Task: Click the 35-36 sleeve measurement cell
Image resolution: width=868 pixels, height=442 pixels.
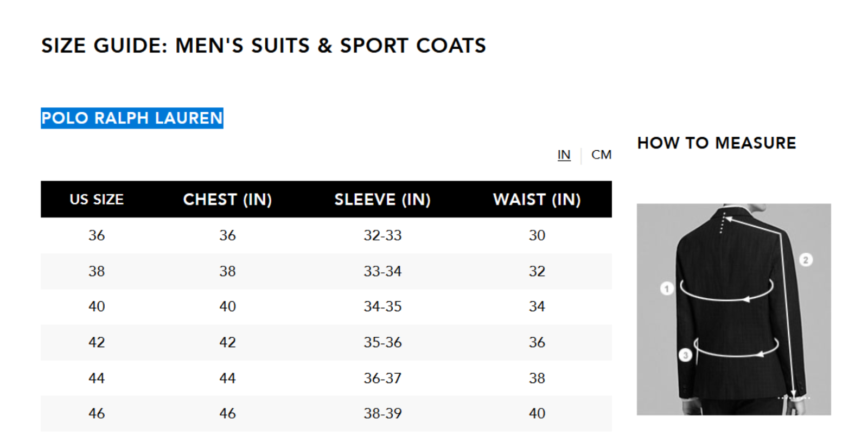Action: (382, 342)
